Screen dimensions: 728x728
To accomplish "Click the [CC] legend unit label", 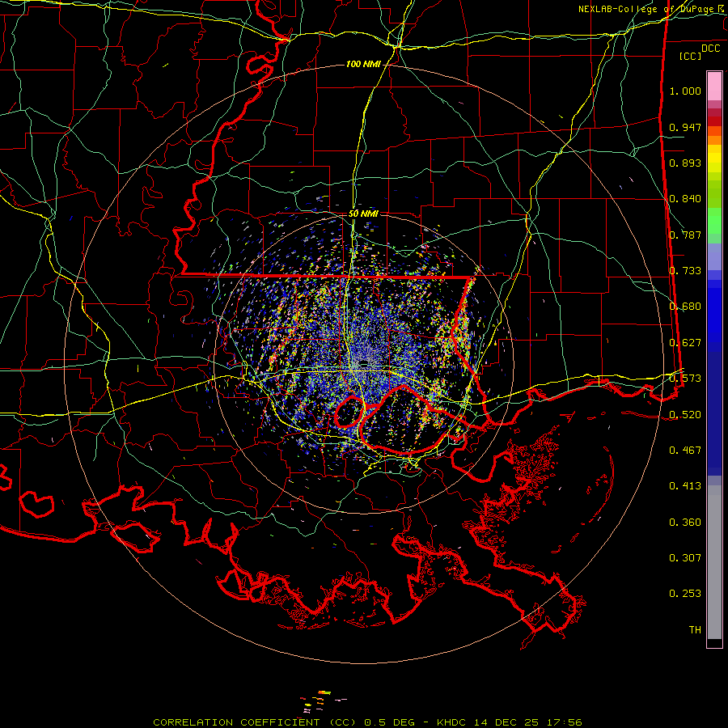I will coord(691,56).
